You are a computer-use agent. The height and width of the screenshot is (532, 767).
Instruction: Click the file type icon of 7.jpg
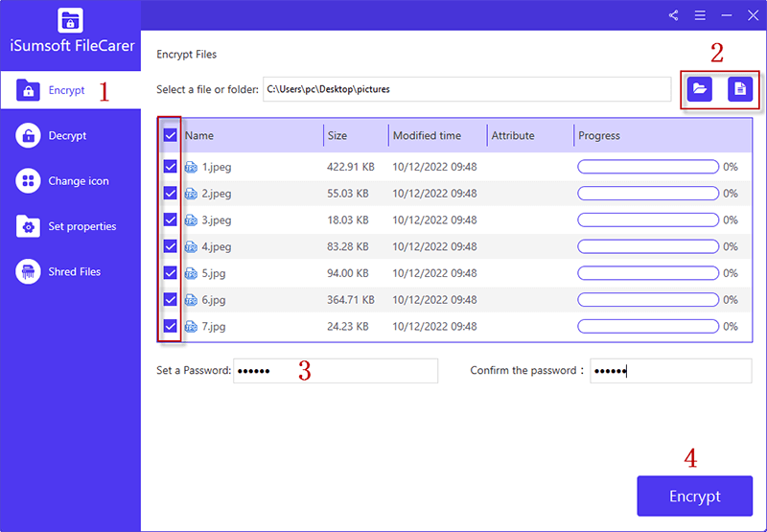(x=191, y=326)
